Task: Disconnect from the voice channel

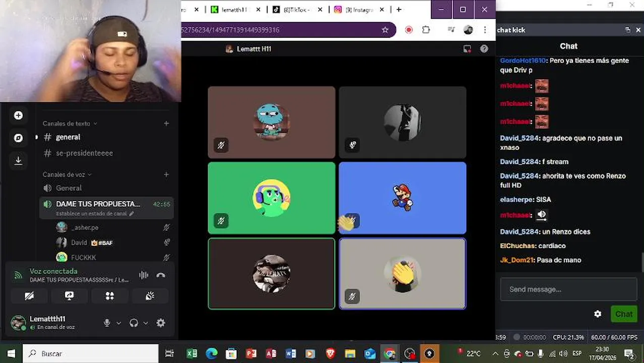Action: 161,275
